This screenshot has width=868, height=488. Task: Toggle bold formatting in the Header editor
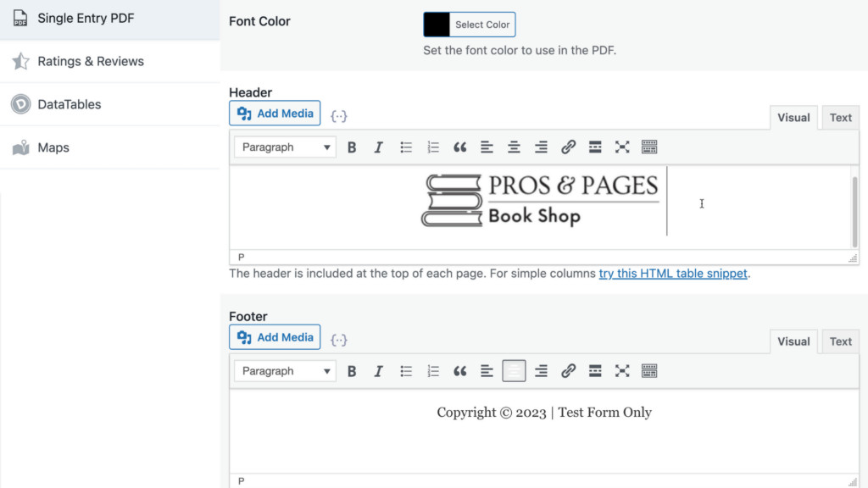[x=352, y=147]
